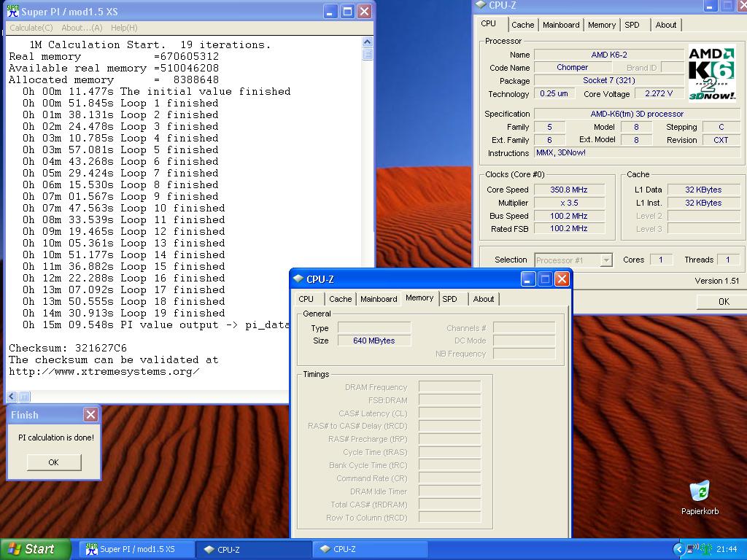747x560 pixels.
Task: Switch to Mainboard tab in back CPU-Z window
Action: point(561,25)
